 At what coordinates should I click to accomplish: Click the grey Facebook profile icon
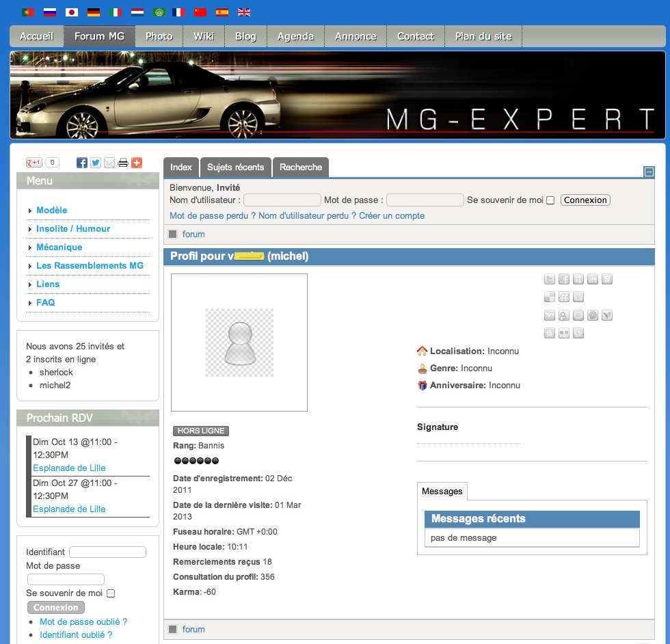coord(564,279)
